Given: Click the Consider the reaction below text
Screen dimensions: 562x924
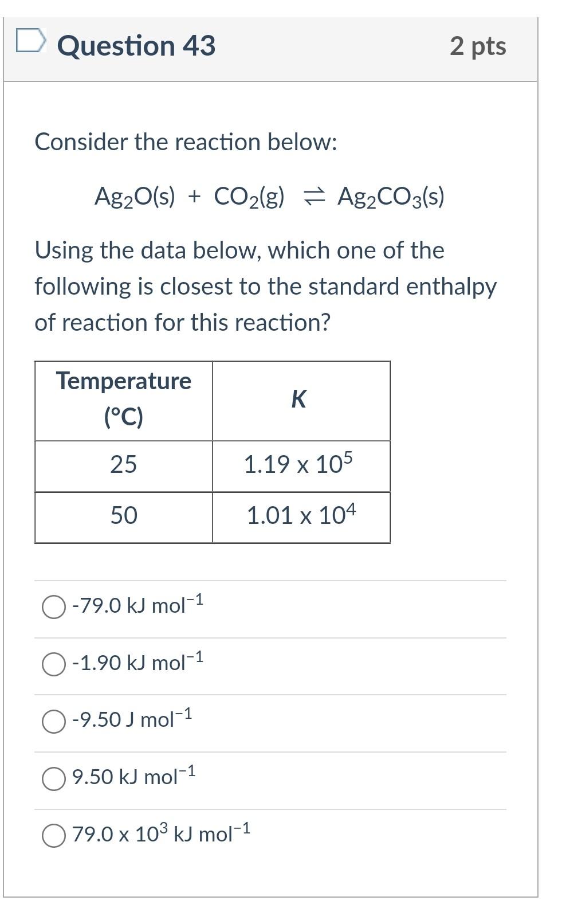Looking at the screenshot, I should (x=186, y=142).
